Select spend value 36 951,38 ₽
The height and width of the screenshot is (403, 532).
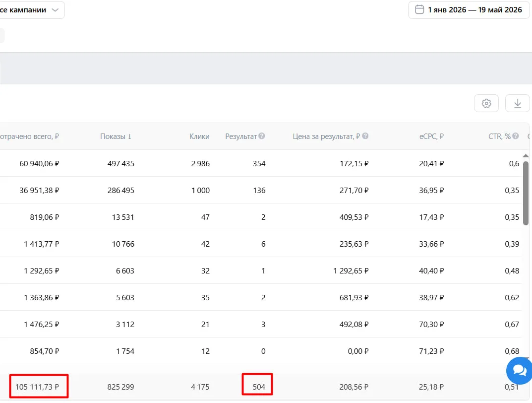[39, 191]
